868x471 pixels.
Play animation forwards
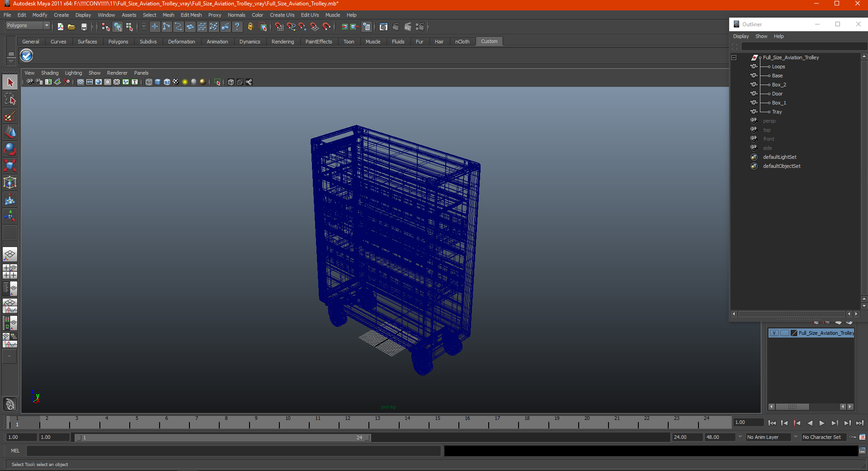click(822, 423)
